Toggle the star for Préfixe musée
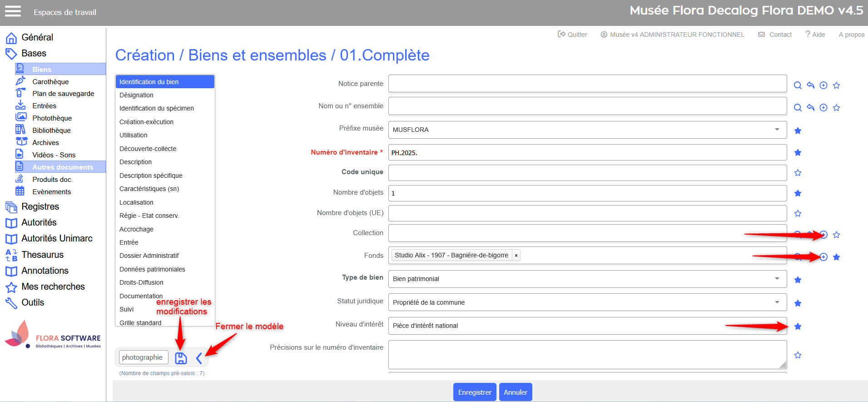The height and width of the screenshot is (402, 868). click(798, 131)
